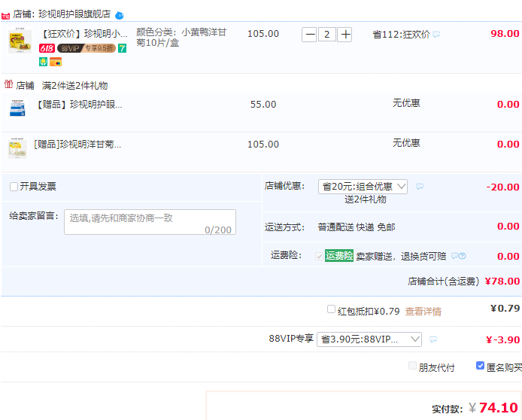
Task: Click the gift icon beside 满2件送2件礼物
Action: (8, 84)
